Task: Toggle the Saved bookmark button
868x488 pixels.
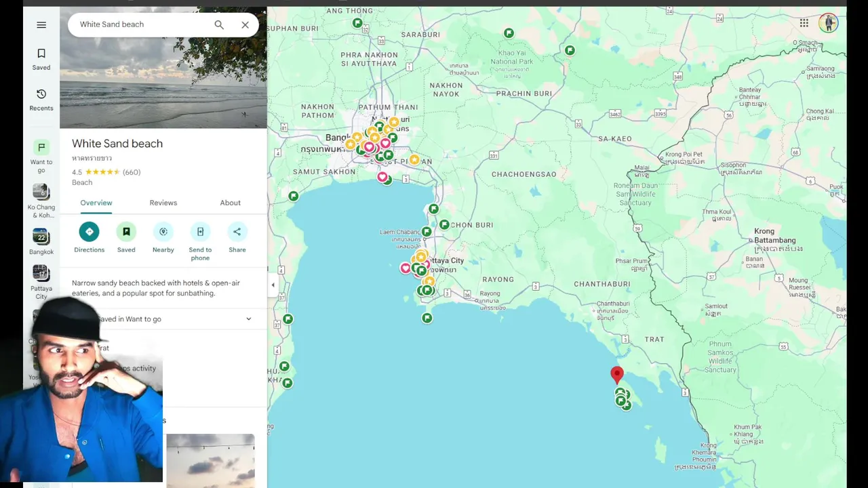Action: (x=126, y=232)
